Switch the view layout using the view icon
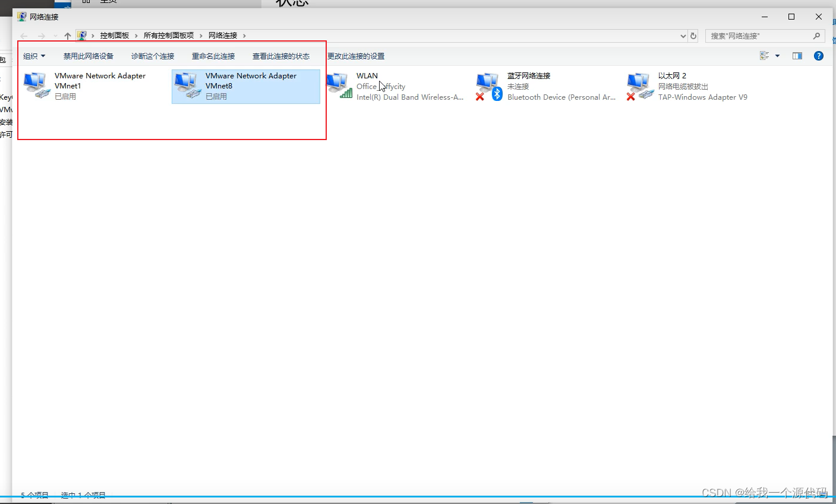 [764, 55]
